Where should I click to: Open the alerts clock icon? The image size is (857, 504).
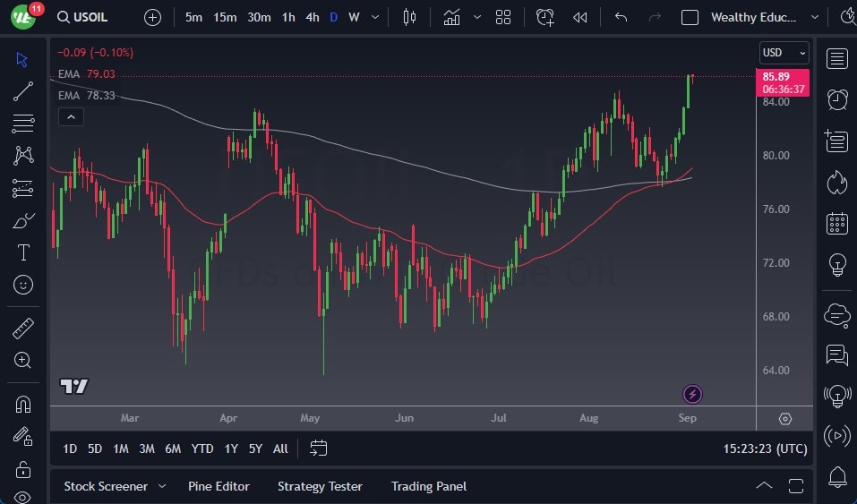tap(837, 99)
